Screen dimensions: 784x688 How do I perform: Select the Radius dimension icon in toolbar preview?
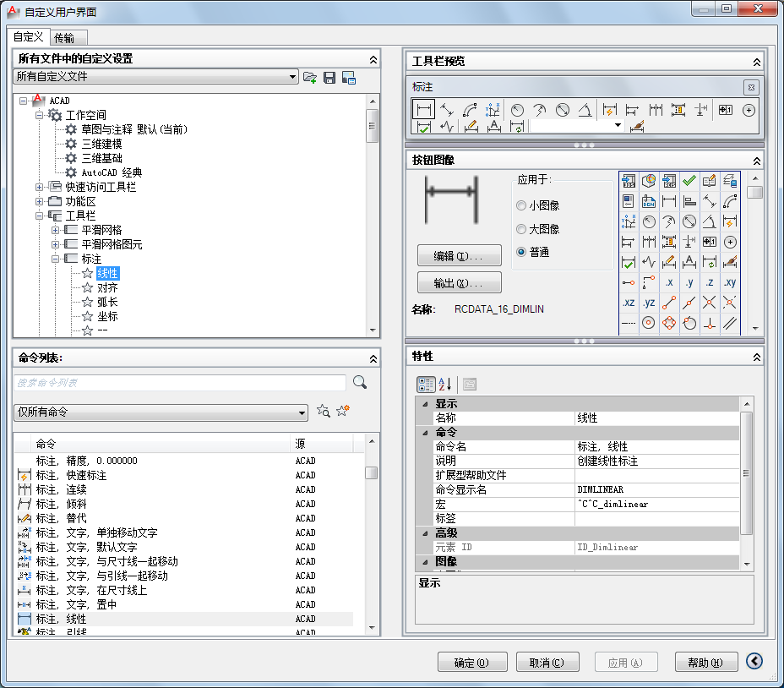point(517,110)
